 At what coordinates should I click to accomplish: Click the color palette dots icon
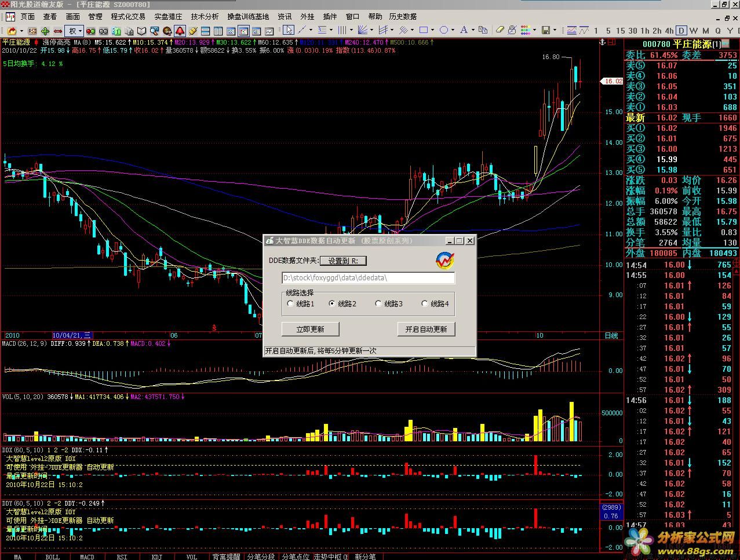[526, 30]
